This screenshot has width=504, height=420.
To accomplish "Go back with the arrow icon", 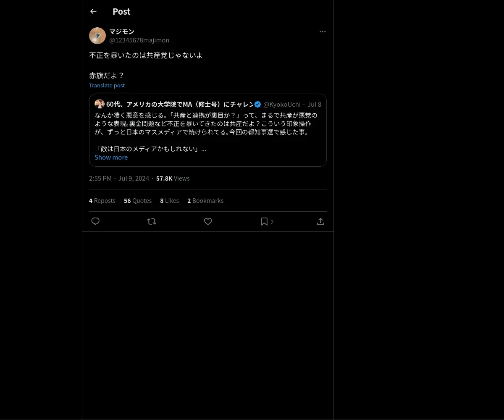I will [x=93, y=12].
